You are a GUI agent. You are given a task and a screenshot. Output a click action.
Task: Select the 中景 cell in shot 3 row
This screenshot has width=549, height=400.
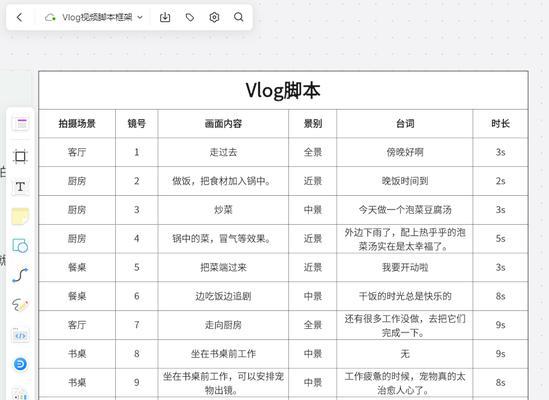click(313, 210)
